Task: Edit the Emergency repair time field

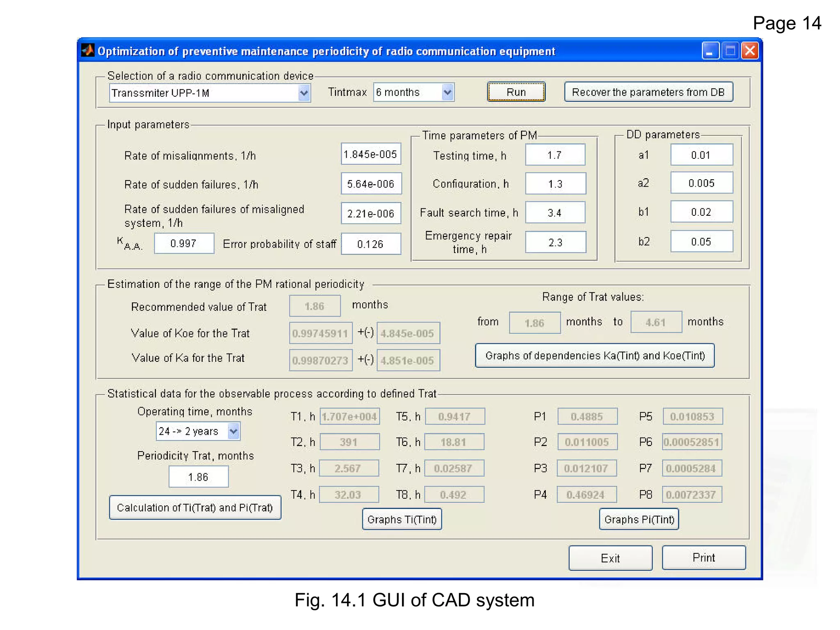Action: click(555, 242)
